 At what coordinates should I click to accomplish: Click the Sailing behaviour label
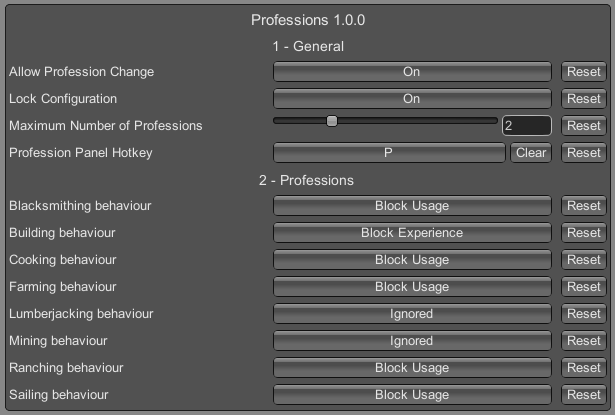point(58,395)
